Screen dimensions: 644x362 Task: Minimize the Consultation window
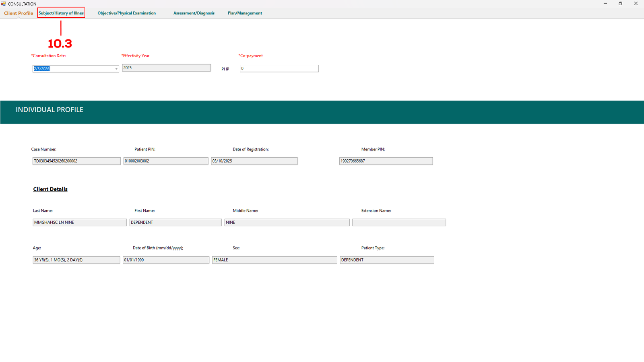coord(605,4)
